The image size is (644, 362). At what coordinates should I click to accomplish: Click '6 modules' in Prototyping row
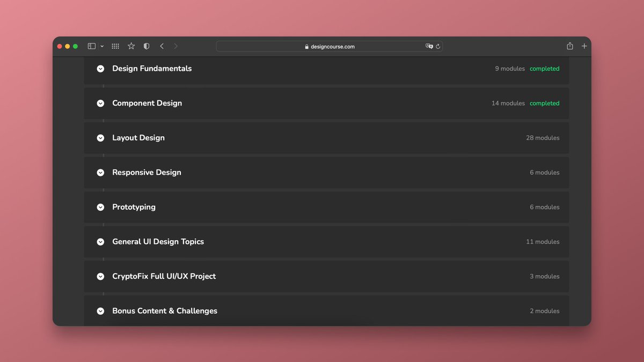(545, 207)
